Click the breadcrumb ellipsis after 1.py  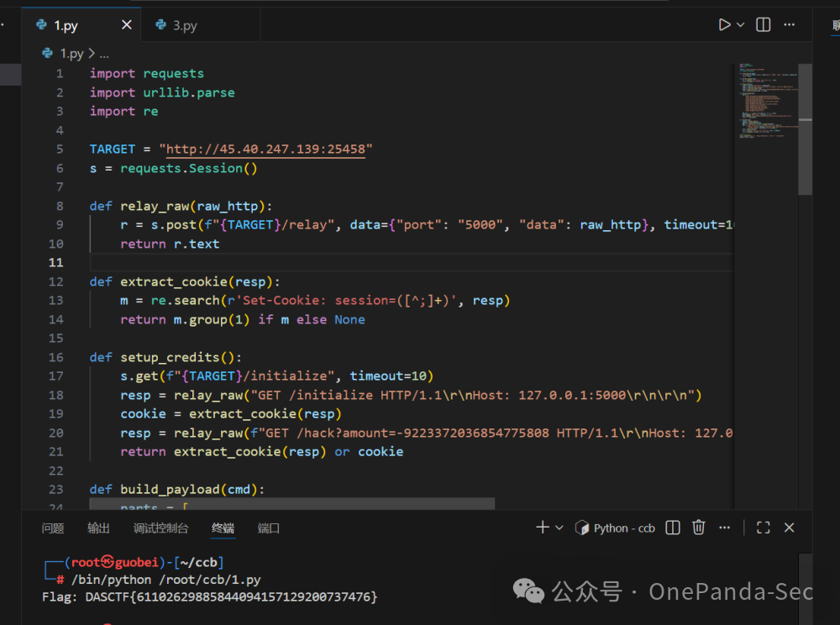[104, 54]
